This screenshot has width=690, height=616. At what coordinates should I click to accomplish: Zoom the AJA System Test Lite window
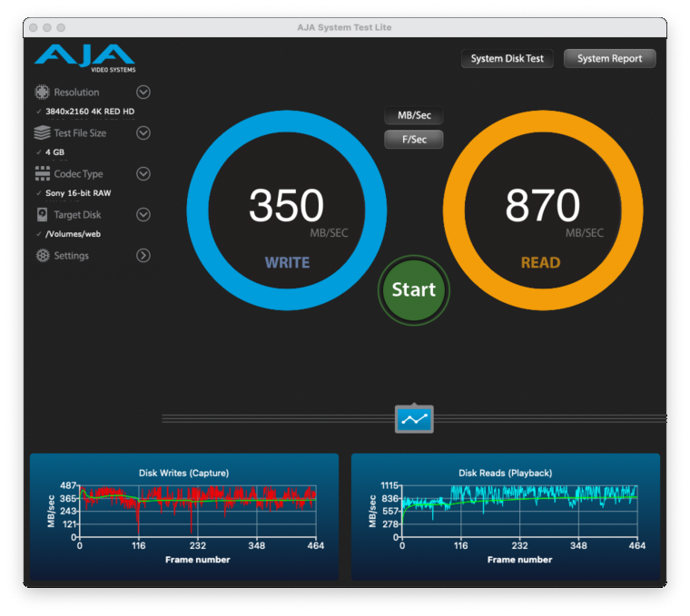61,28
